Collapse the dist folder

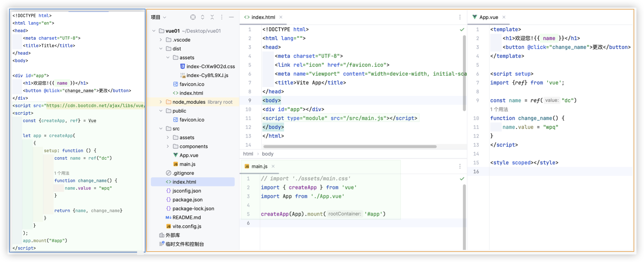[161, 49]
